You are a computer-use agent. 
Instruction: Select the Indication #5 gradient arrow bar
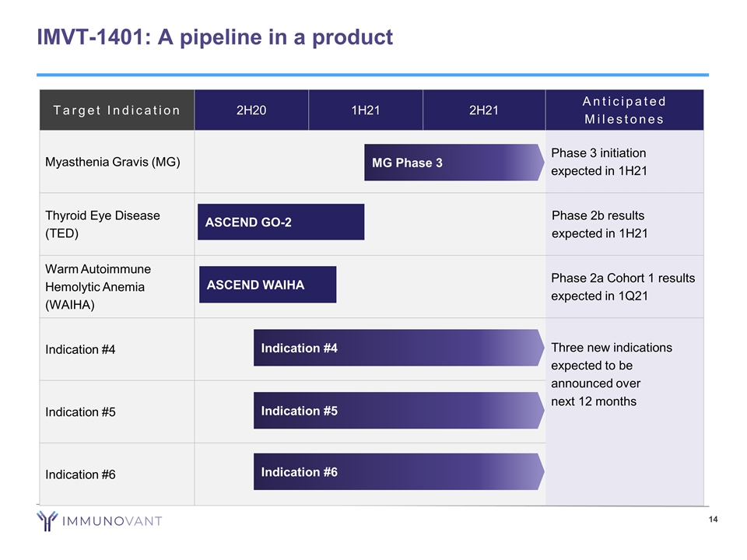point(398,411)
